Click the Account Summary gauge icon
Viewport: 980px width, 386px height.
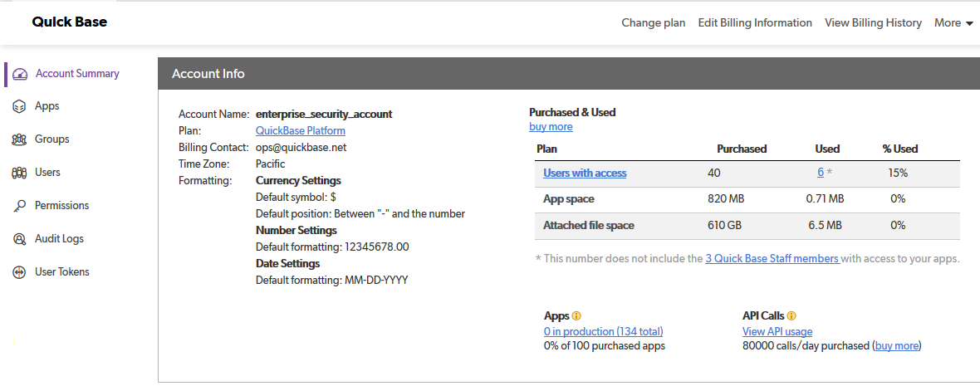[x=20, y=74]
